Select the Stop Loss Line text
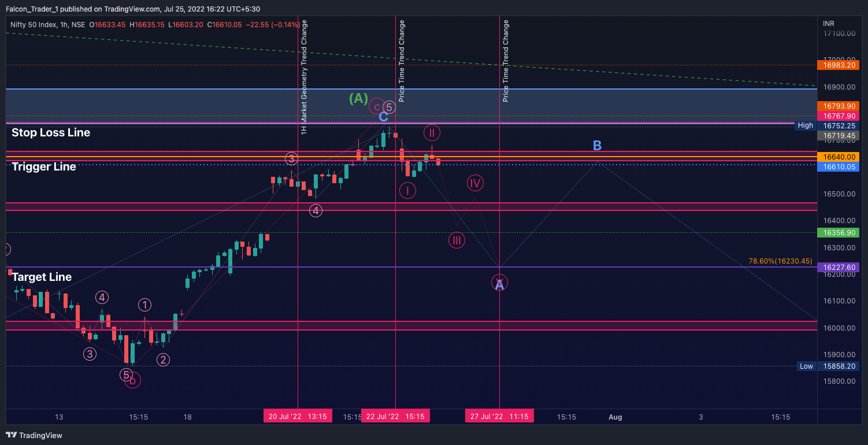The height and width of the screenshot is (445, 868). coord(51,132)
